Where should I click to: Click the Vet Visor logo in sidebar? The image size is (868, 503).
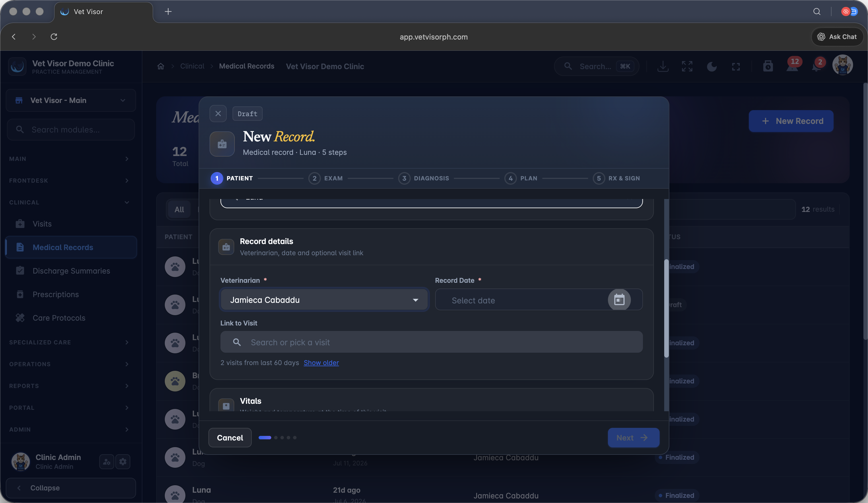click(x=17, y=67)
